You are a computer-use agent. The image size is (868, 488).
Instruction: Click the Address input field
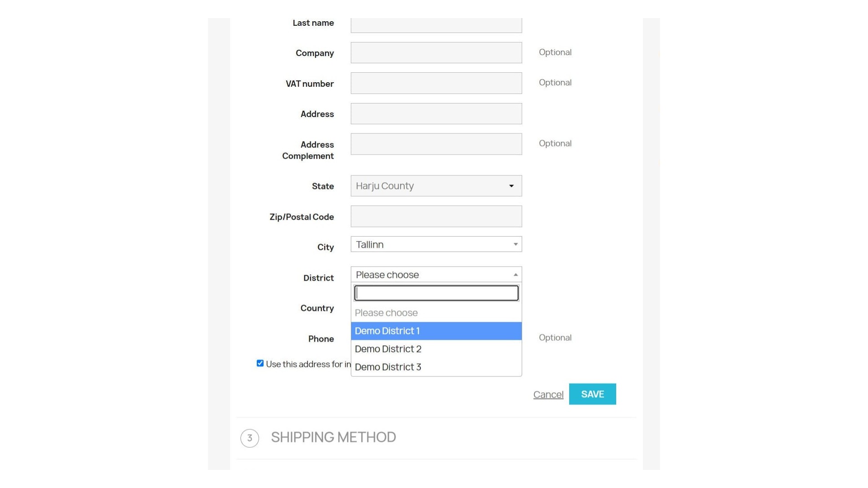pos(436,114)
